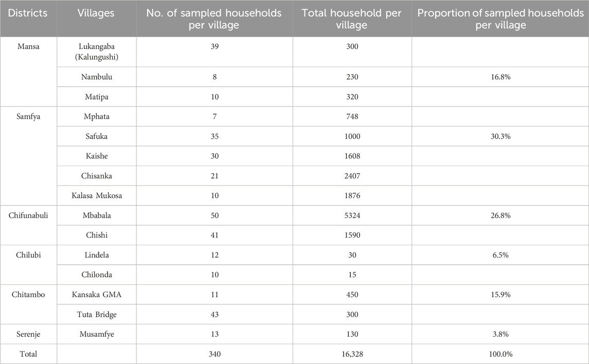
Task: Select the Chifunabuli district cell
Action: click(x=28, y=215)
